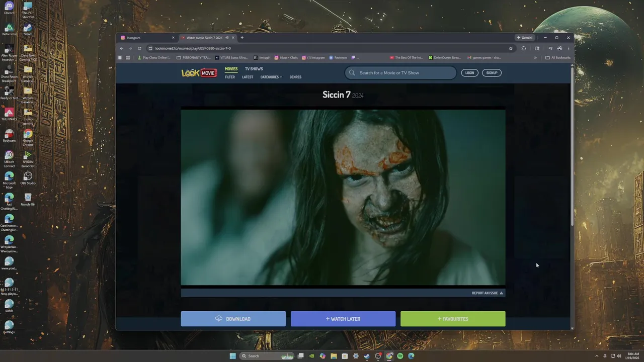
Task: Open the Ubisoft Connect desktop icon
Action: click(x=9, y=159)
